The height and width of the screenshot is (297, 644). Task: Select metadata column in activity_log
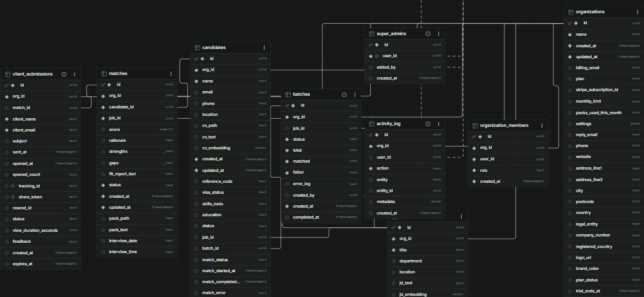pyautogui.click(x=405, y=202)
